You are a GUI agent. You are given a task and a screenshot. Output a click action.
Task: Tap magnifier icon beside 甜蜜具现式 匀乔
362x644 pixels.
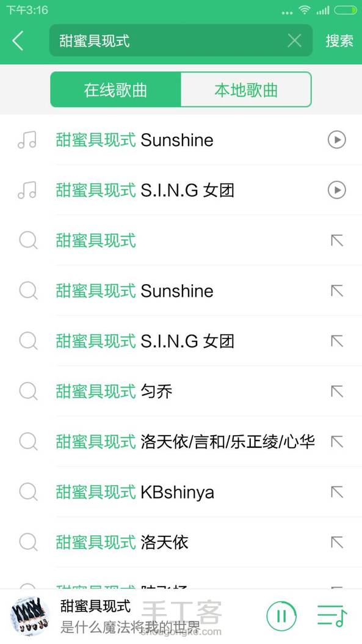(28, 392)
